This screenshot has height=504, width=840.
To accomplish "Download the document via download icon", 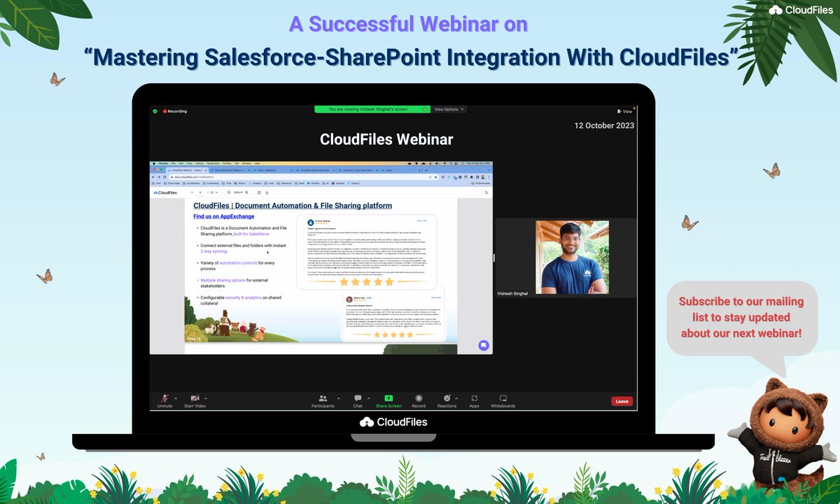I will click(x=267, y=192).
